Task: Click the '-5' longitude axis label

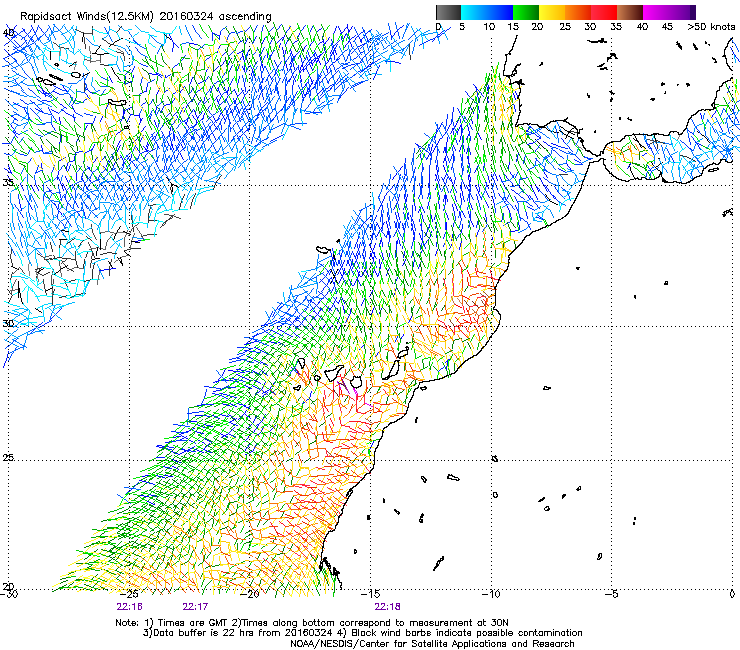Action: click(611, 594)
